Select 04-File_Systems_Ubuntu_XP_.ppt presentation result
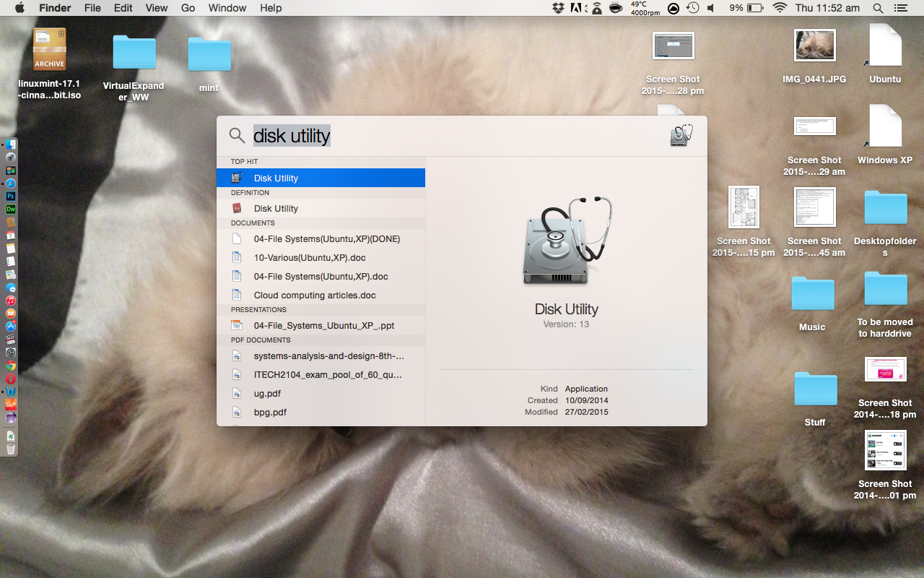924x578 pixels. [x=321, y=325]
